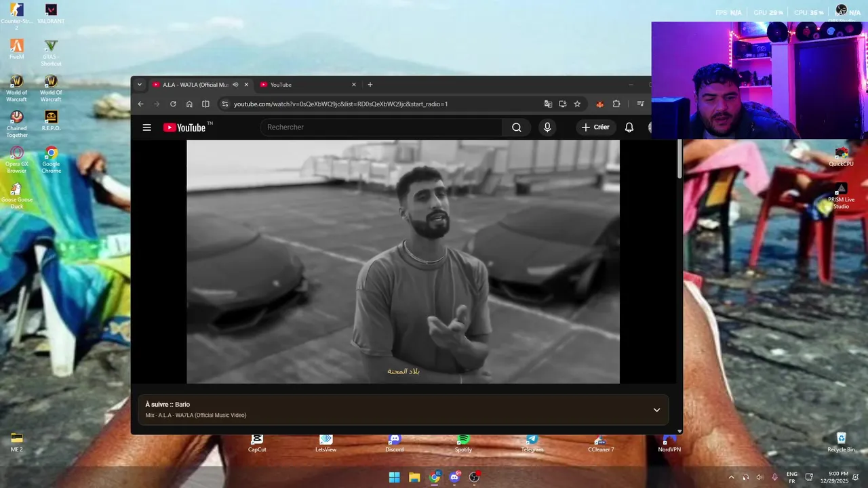Image resolution: width=868 pixels, height=488 pixels.
Task: Install app via address bar icon
Action: click(x=563, y=104)
